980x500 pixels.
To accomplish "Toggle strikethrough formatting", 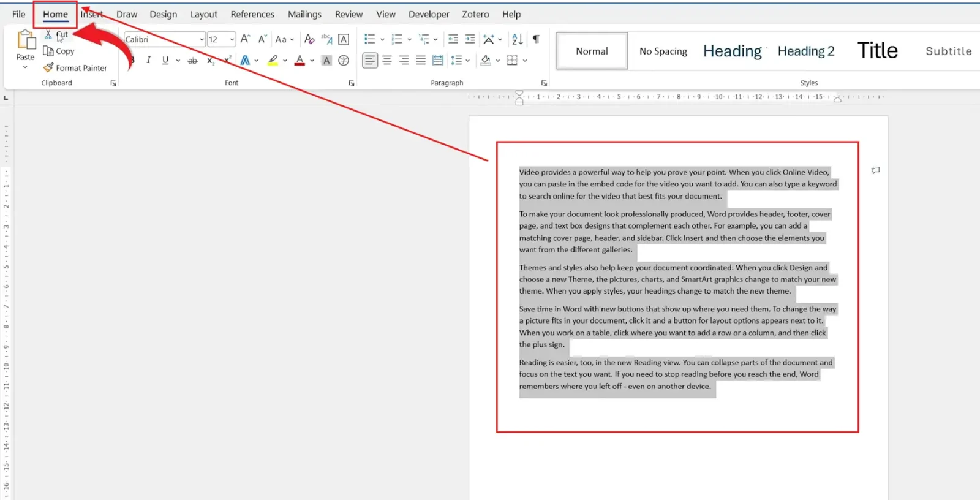I will (192, 60).
